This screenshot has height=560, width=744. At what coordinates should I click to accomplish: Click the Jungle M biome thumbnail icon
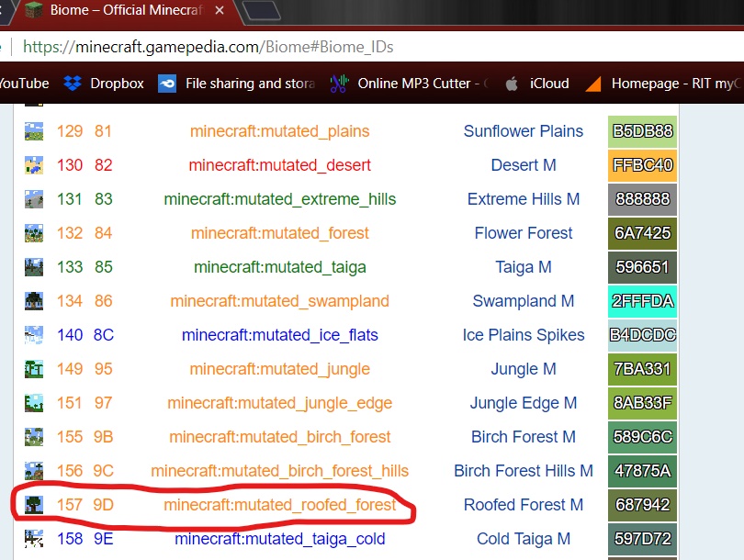coord(34,369)
